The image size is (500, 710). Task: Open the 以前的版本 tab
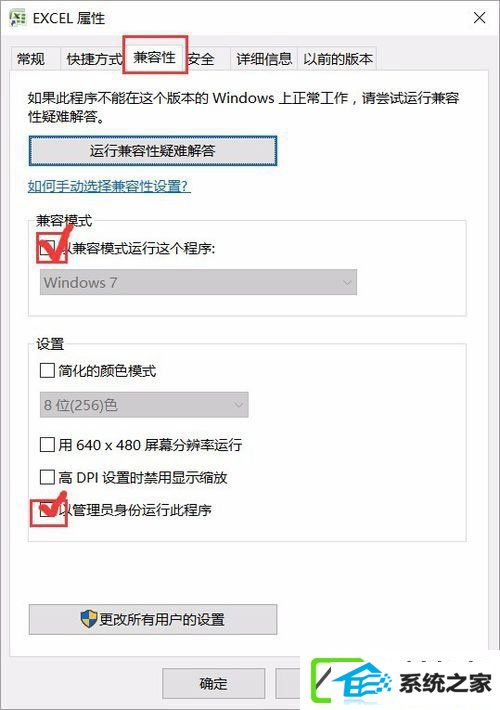[338, 59]
